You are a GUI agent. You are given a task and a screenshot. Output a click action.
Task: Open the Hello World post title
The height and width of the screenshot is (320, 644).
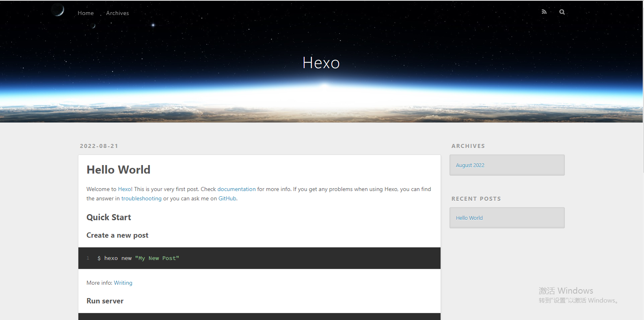click(x=119, y=170)
